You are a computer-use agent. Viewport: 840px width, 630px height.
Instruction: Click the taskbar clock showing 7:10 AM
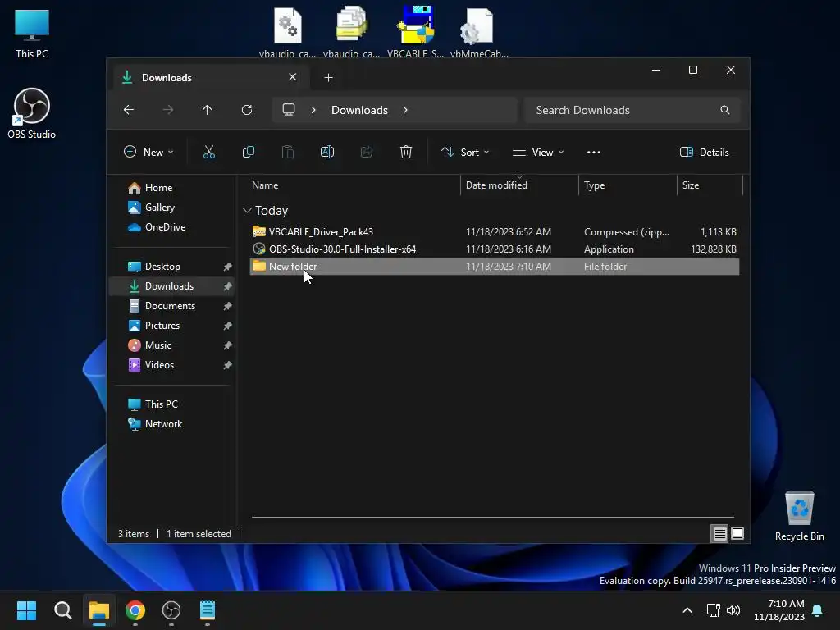[x=779, y=610]
